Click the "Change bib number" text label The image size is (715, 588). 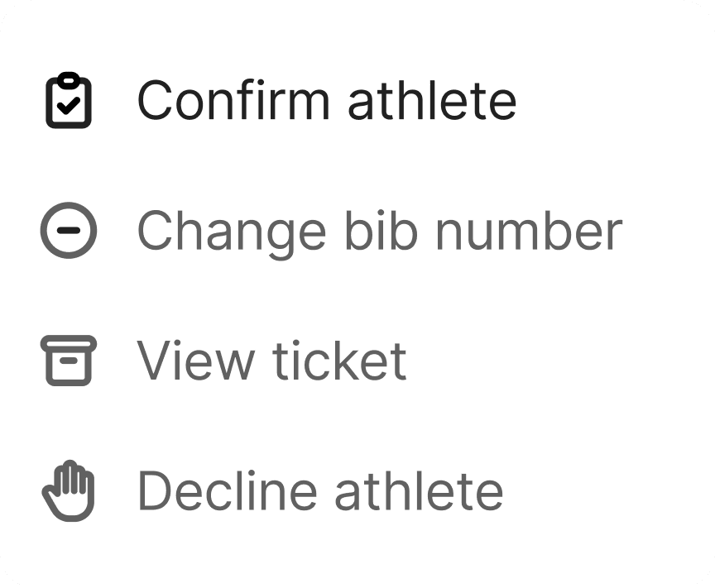(379, 231)
